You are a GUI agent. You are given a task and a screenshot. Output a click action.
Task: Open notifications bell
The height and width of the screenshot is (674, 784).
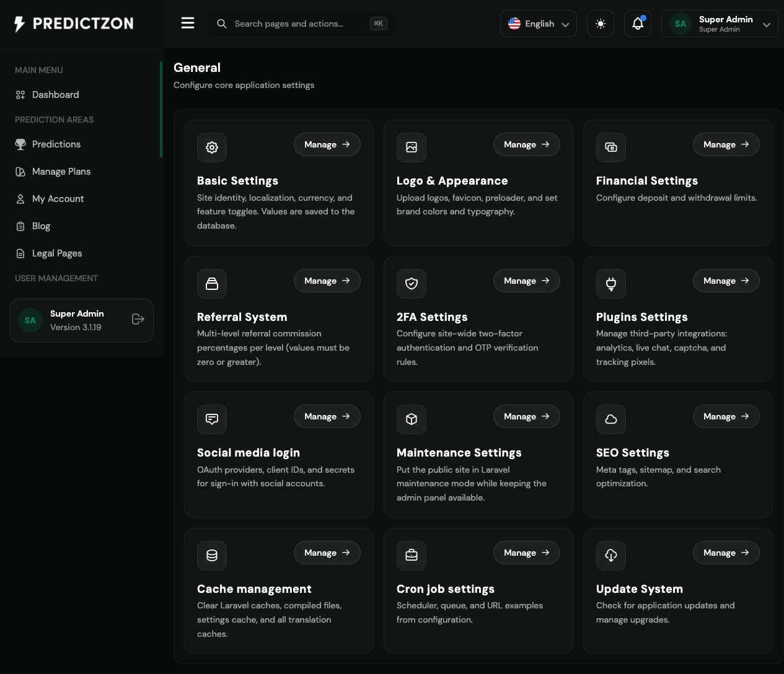tap(638, 24)
